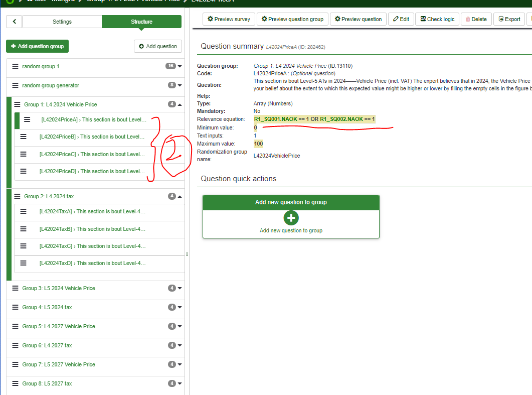Open the L42024PriceD question in tree
The width and height of the screenshot is (532, 395).
93,171
